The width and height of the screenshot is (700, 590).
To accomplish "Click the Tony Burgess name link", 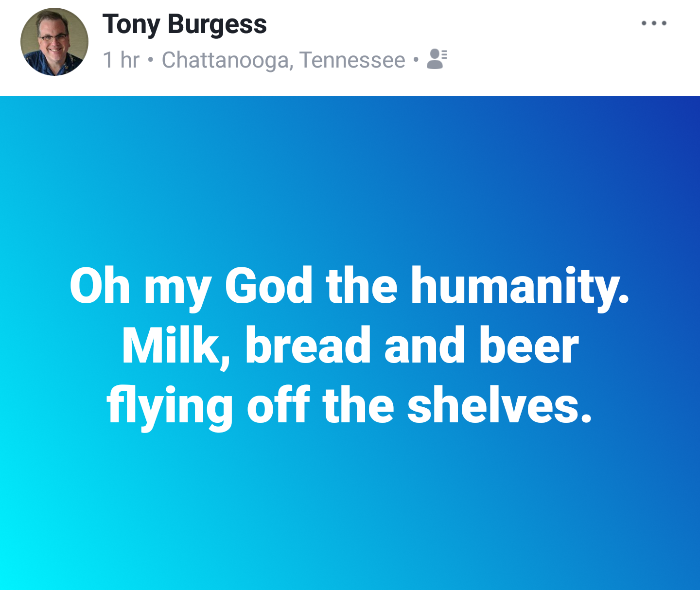I will 185,24.
